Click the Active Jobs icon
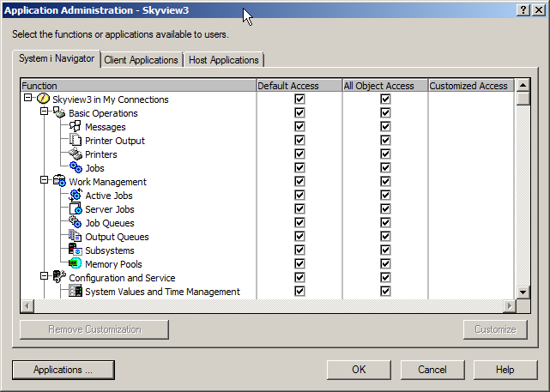 pos(76,195)
